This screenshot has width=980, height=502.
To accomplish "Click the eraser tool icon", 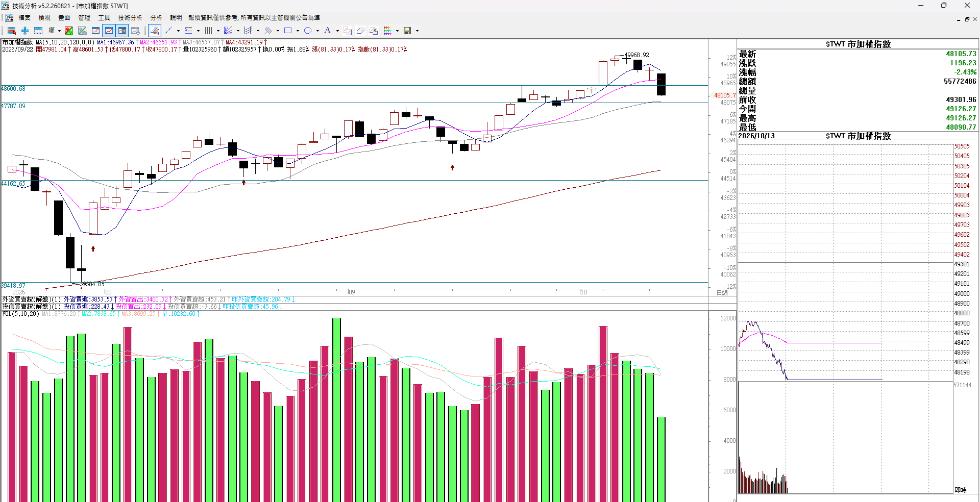I will [x=360, y=31].
